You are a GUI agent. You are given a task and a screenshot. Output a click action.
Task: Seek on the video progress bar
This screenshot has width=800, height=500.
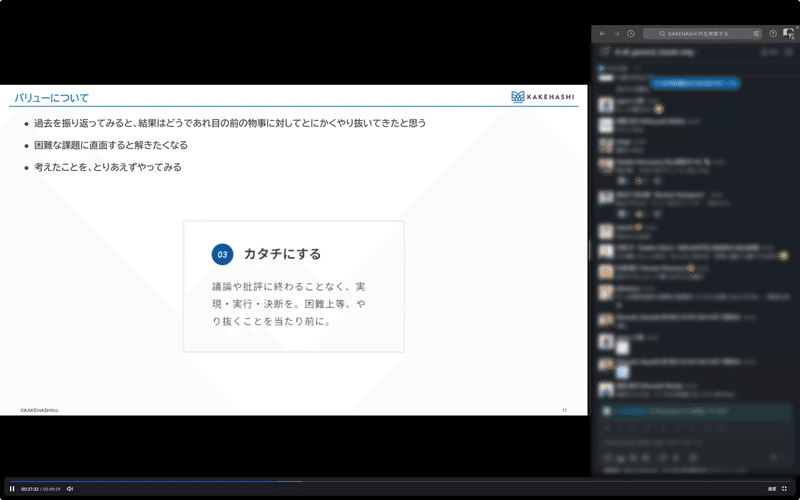point(400,481)
